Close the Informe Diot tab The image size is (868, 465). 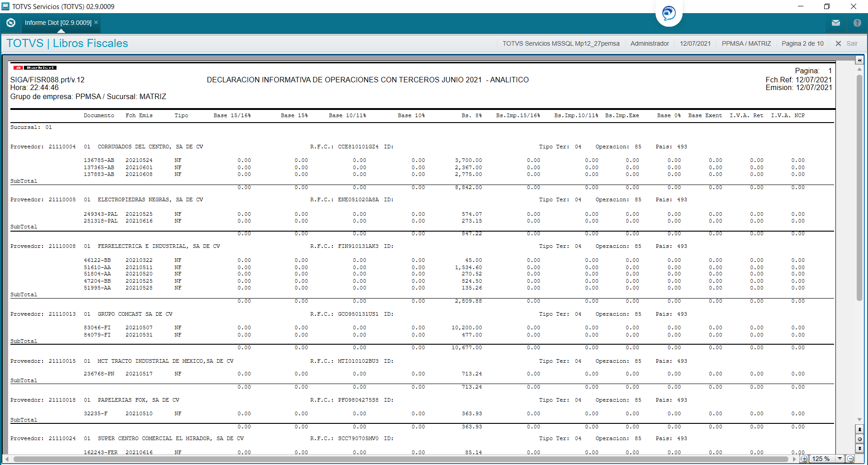96,22
